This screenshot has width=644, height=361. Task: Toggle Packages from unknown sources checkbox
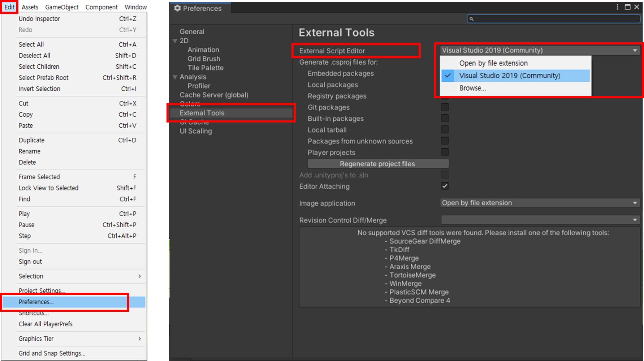tap(445, 141)
